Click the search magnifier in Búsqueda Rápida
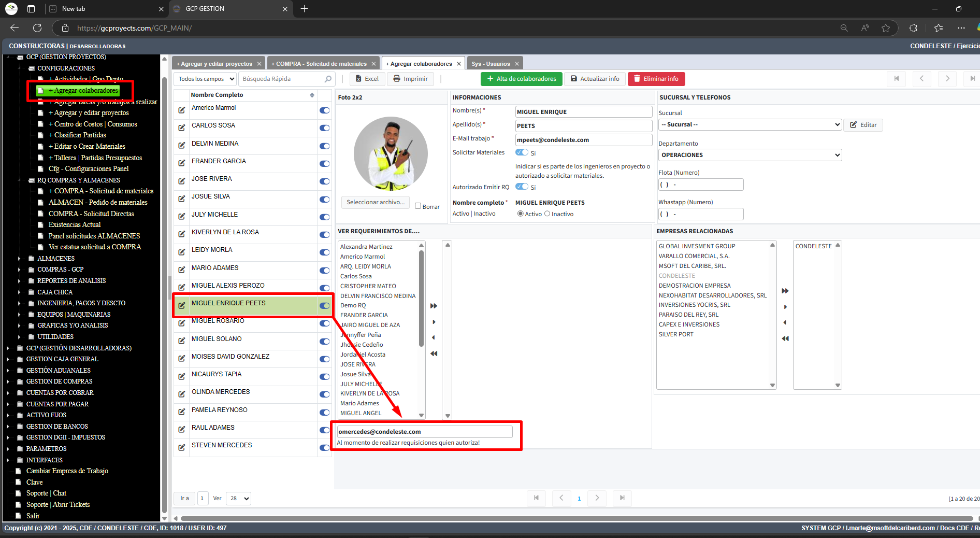Viewport: 980px width, 538px height. click(x=328, y=79)
